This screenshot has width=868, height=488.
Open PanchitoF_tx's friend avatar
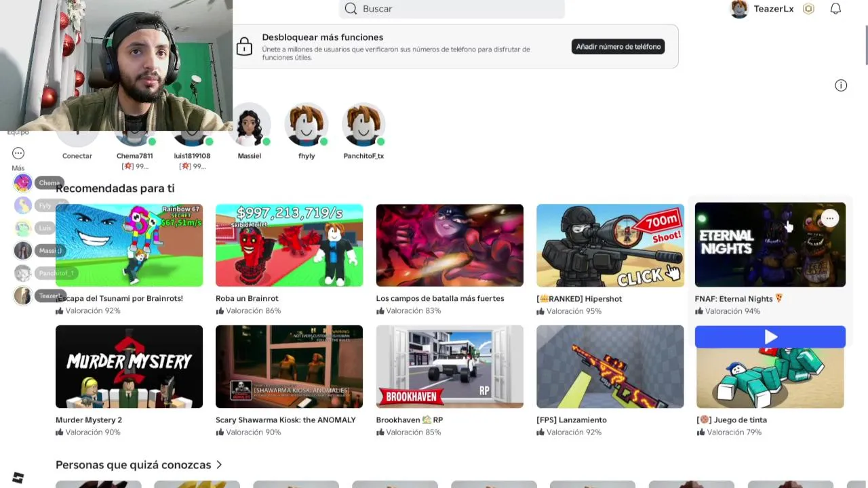tap(363, 126)
